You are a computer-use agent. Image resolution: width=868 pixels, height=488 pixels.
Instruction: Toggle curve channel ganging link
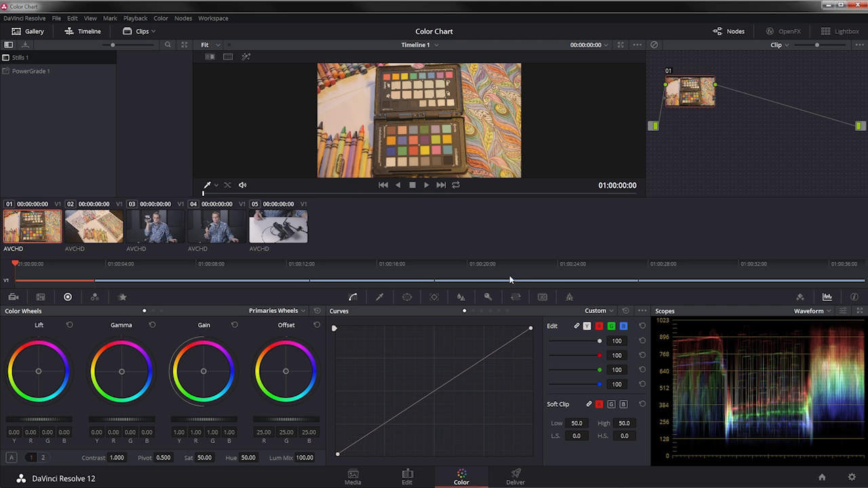point(577,326)
